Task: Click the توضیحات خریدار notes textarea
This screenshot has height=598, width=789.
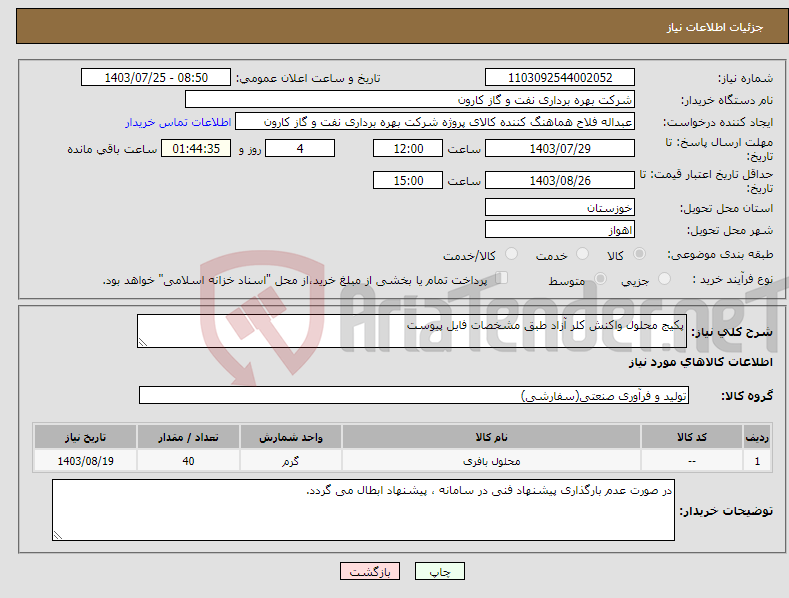Action: coord(363,510)
